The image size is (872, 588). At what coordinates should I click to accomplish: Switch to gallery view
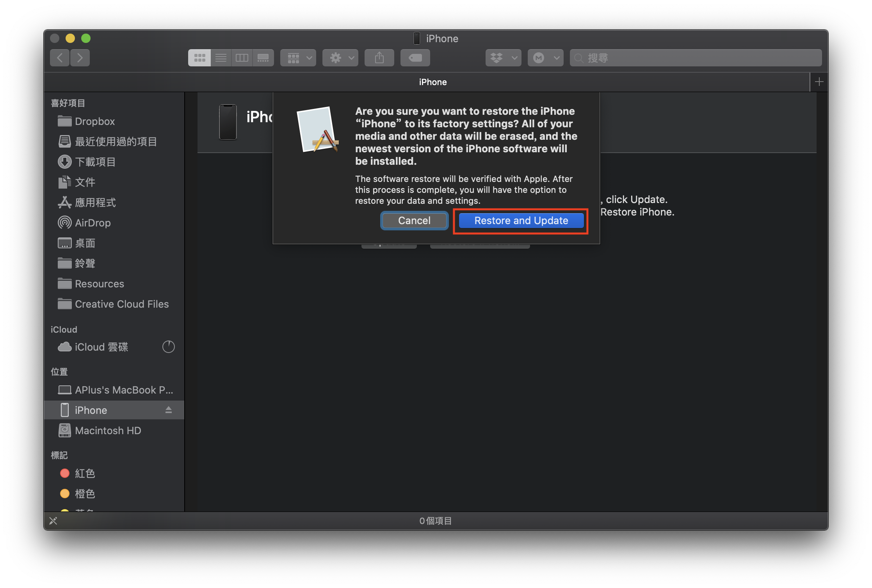click(x=263, y=58)
